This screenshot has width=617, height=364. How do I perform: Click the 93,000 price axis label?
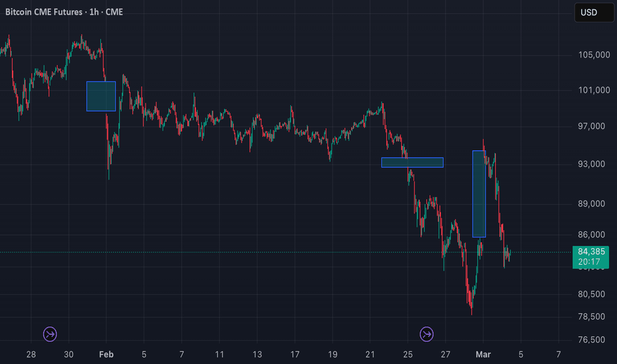tap(591, 164)
